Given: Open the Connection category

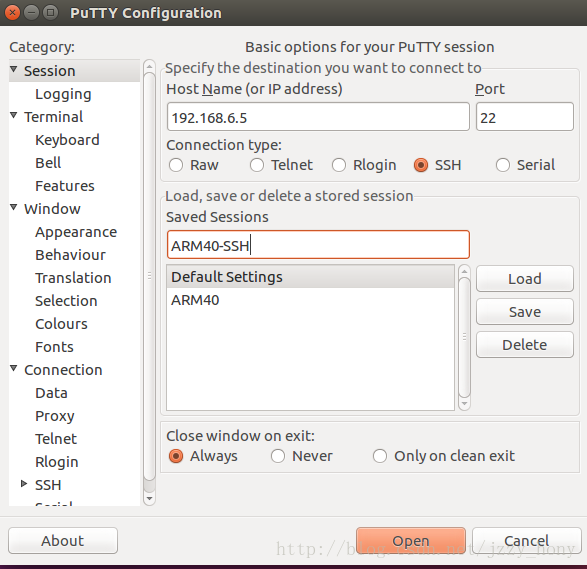Looking at the screenshot, I should (63, 370).
